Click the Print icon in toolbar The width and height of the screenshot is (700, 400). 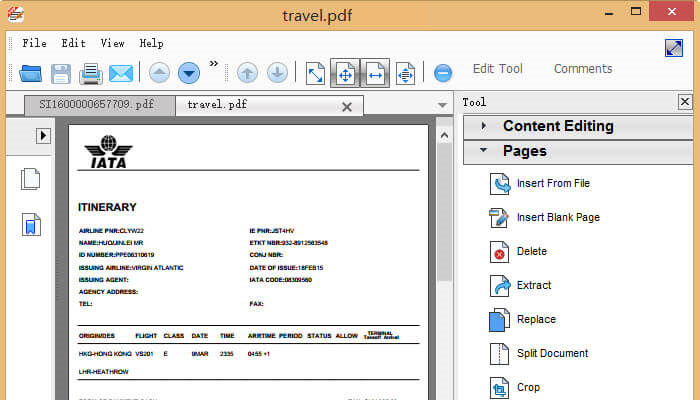pyautogui.click(x=91, y=73)
